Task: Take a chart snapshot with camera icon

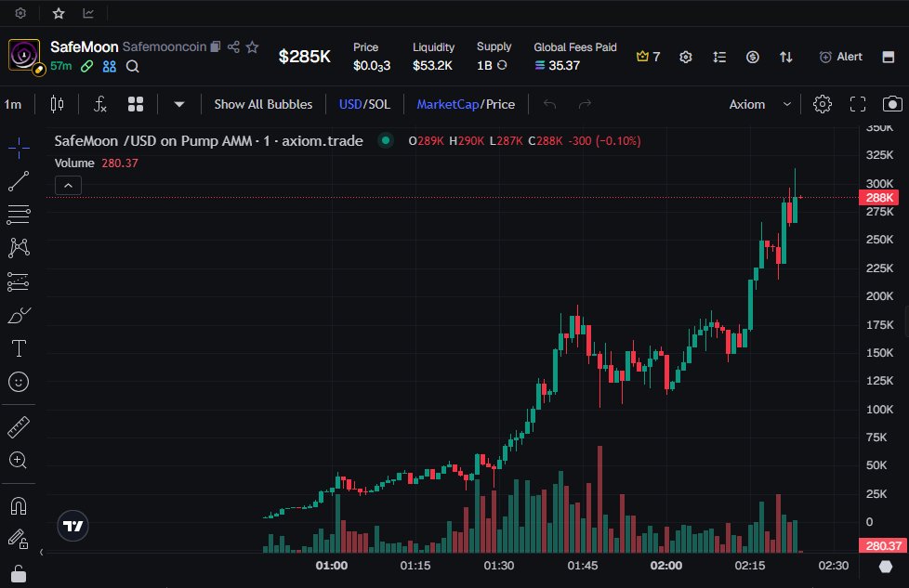Action: (892, 104)
